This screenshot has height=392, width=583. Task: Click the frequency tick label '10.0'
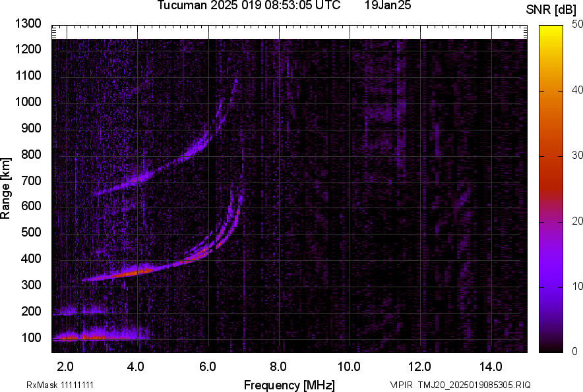[x=349, y=367]
